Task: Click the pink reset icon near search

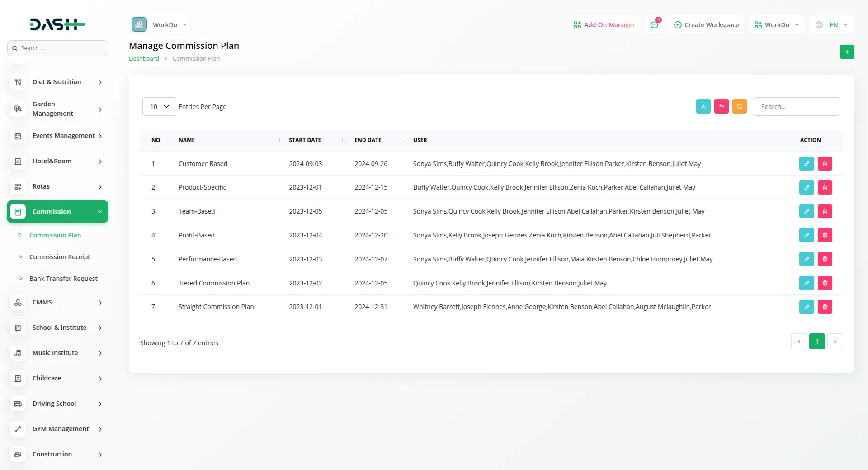Action: click(722, 106)
